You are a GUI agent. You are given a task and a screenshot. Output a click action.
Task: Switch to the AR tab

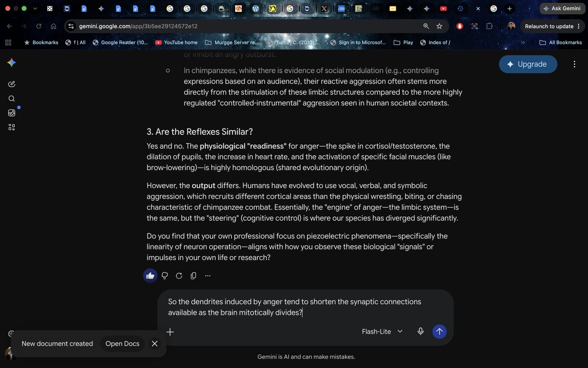tap(375, 8)
